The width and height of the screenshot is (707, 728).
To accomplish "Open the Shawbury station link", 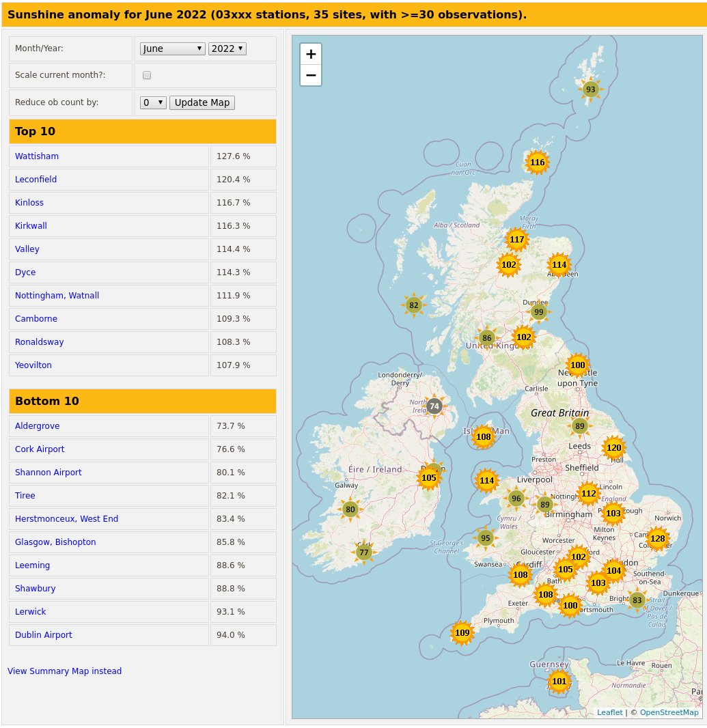I will 35,588.
